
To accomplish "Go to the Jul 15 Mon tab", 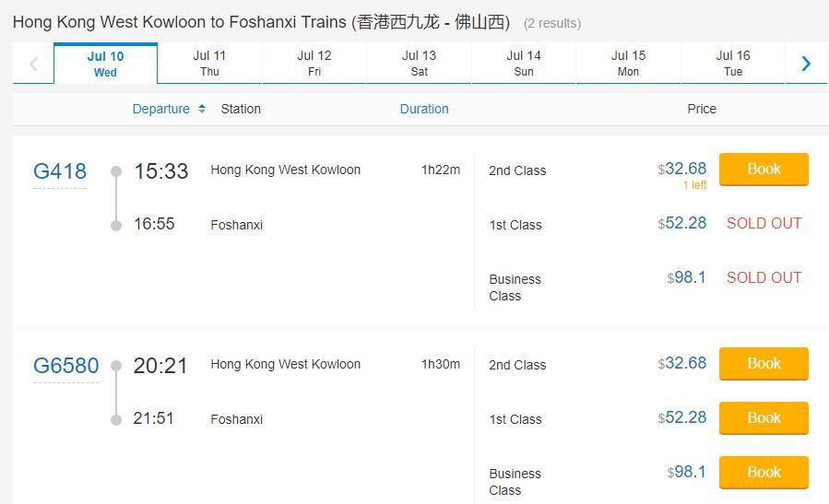I will coord(628,64).
